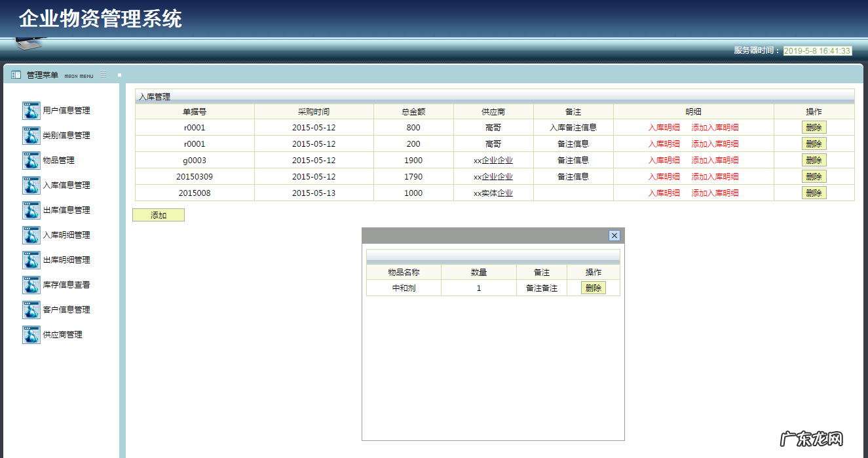Click the 入库明细管理 sidebar icon
Viewport: 868px width, 458px height.
tap(31, 235)
